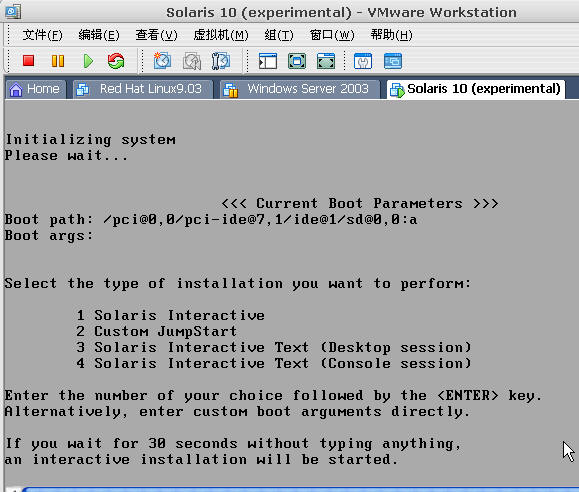Click the VMware app icon in the title bar
This screenshot has width=579, height=492.
[13, 12]
